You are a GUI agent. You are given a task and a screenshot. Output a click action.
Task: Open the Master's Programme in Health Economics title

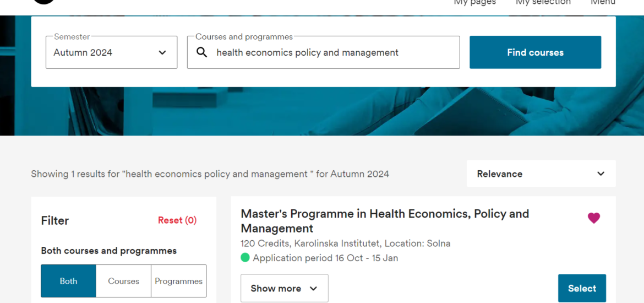(x=385, y=221)
